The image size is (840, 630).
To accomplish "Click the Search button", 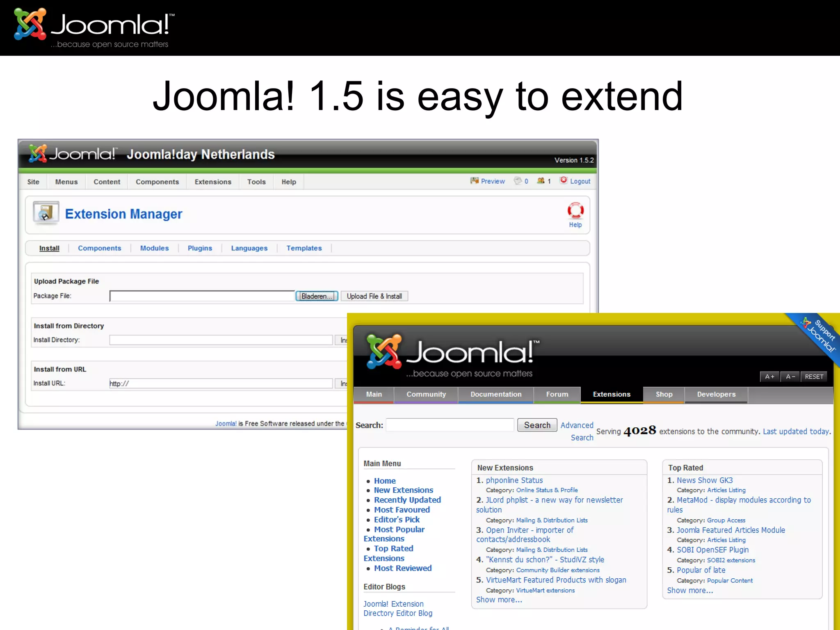I will [x=537, y=425].
